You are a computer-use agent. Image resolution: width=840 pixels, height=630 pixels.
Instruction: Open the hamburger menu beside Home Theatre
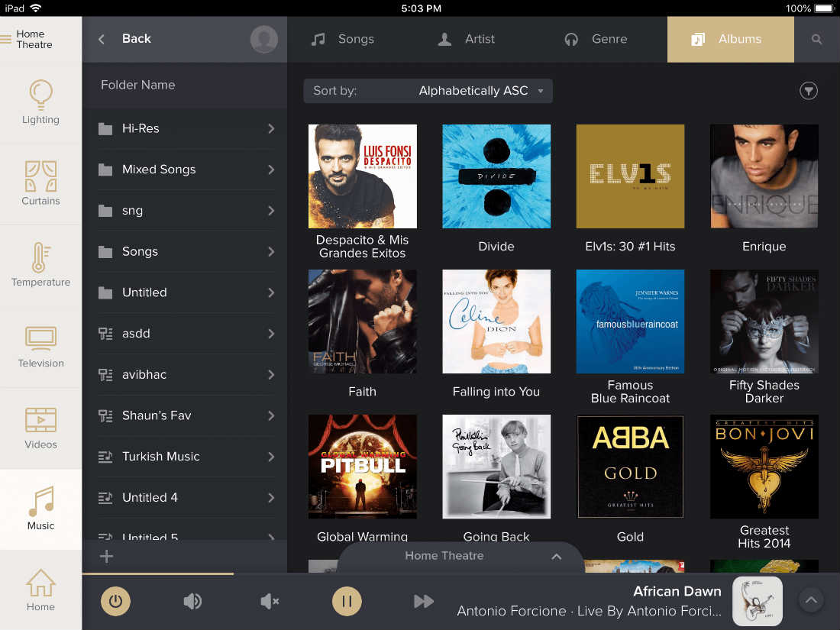pos(5,39)
